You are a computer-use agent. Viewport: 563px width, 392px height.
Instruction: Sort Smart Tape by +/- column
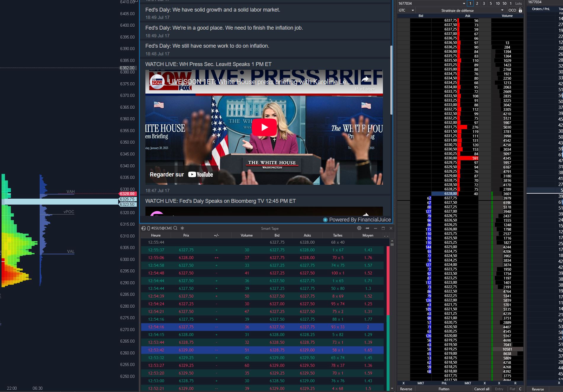(x=216, y=235)
